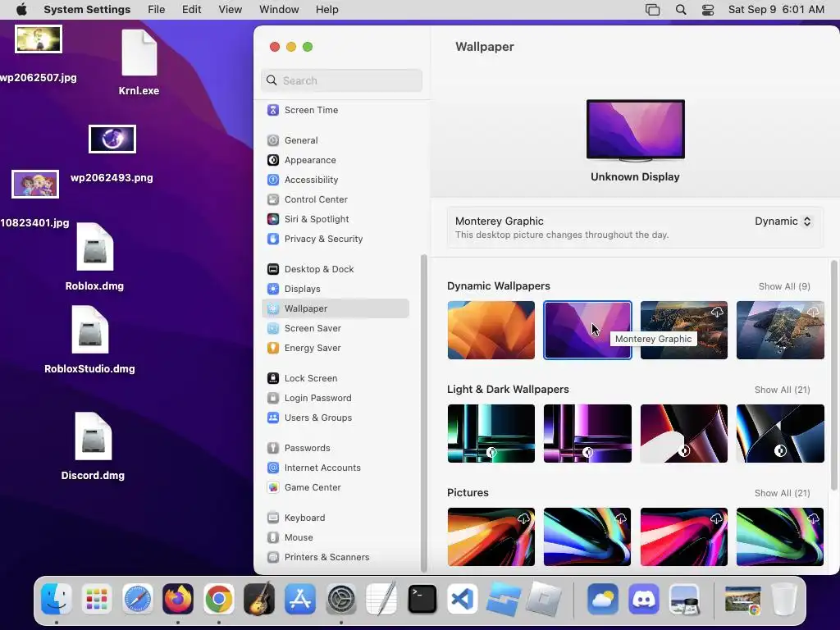Select the Monterey Graphic wallpaper thumbnail
Viewport: 840px width, 630px height.
[x=587, y=330]
